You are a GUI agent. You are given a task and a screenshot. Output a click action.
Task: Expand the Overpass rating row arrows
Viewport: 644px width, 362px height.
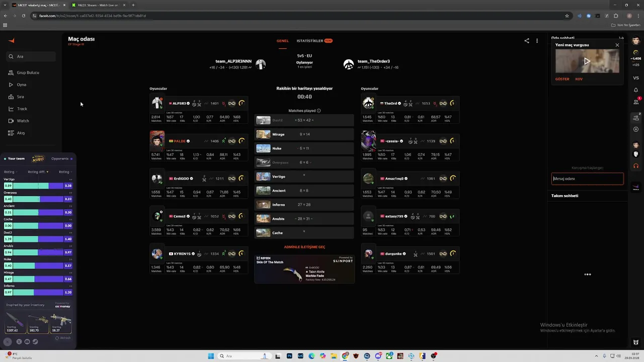point(70,193)
